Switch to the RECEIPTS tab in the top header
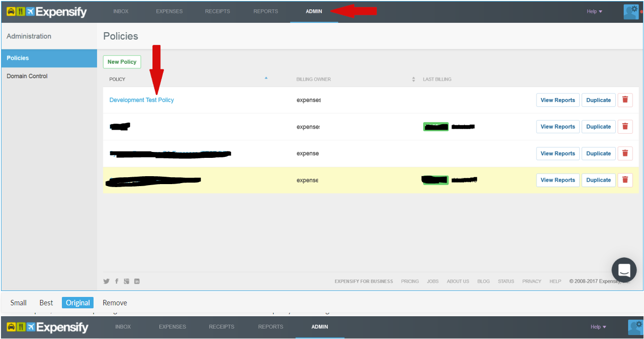Viewport: 644px width, 339px height. coord(218,11)
